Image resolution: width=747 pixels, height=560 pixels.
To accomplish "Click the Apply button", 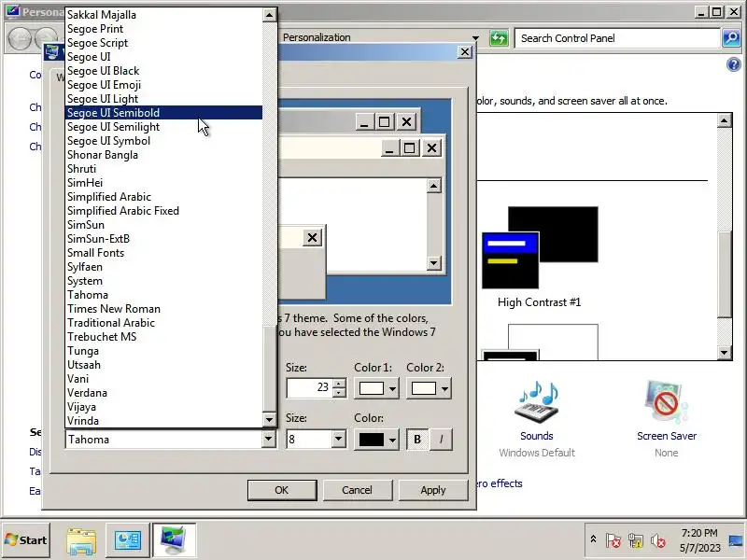I will click(433, 490).
